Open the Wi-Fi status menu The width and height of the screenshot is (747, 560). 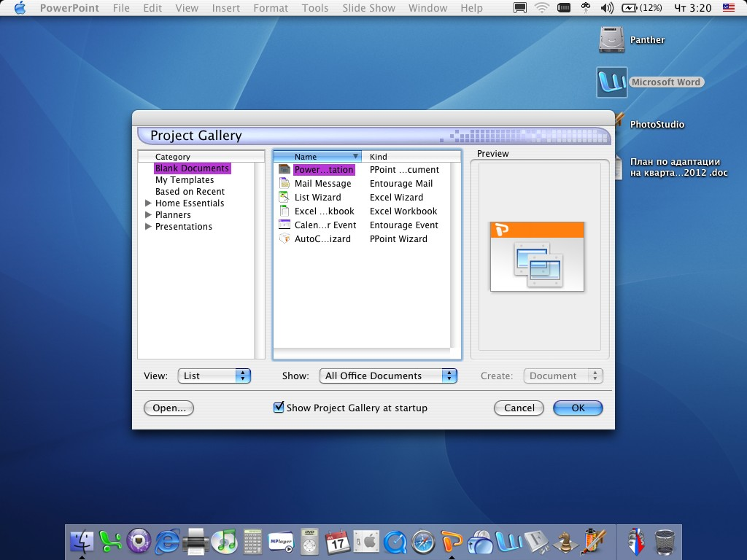542,7
